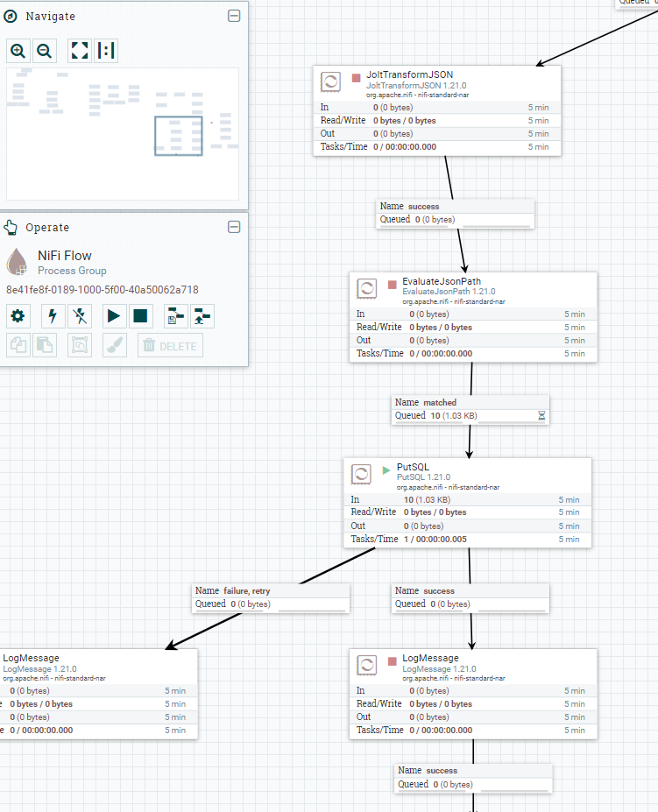Select the matched connection label

pyautogui.click(x=470, y=409)
